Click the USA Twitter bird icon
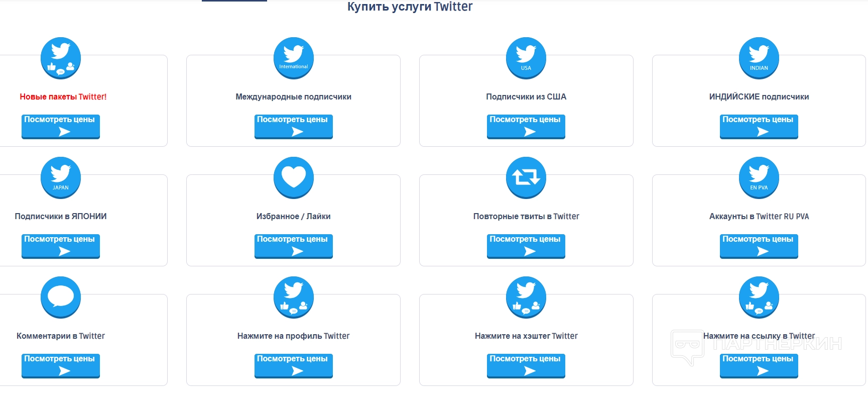This screenshot has height=393, width=868. pos(526,58)
